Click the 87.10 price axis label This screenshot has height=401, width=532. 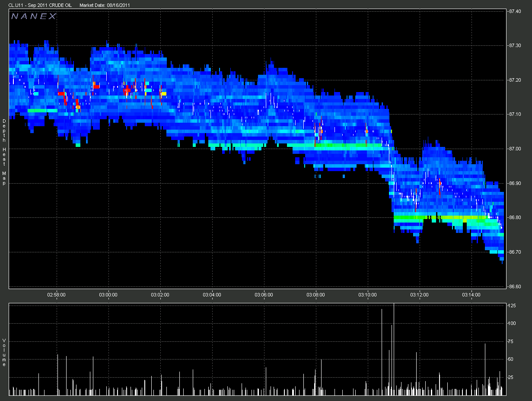[515, 114]
